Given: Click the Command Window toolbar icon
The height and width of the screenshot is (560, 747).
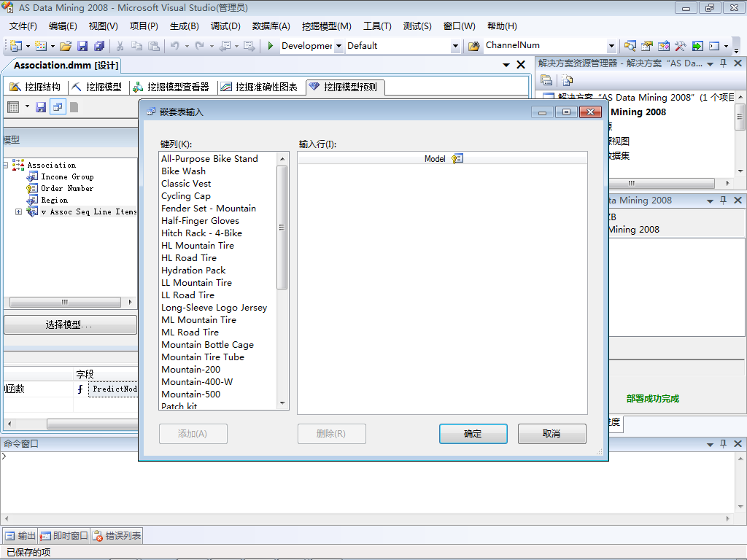Looking at the screenshot, I should coord(714,46).
